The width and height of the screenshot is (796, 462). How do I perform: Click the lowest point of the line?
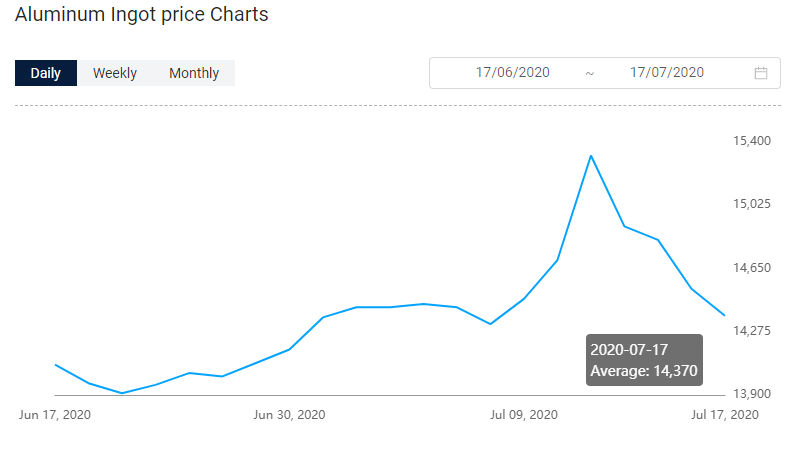122,393
